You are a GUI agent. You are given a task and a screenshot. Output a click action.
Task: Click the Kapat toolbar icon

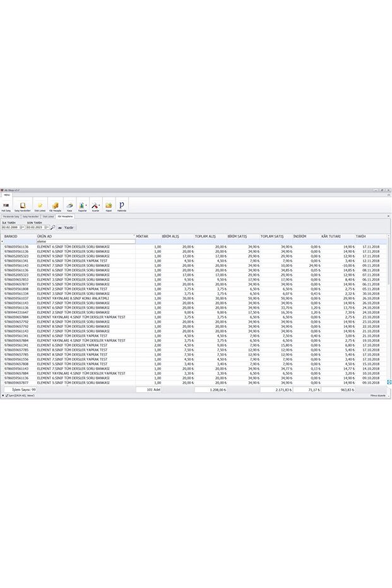pos(109,207)
